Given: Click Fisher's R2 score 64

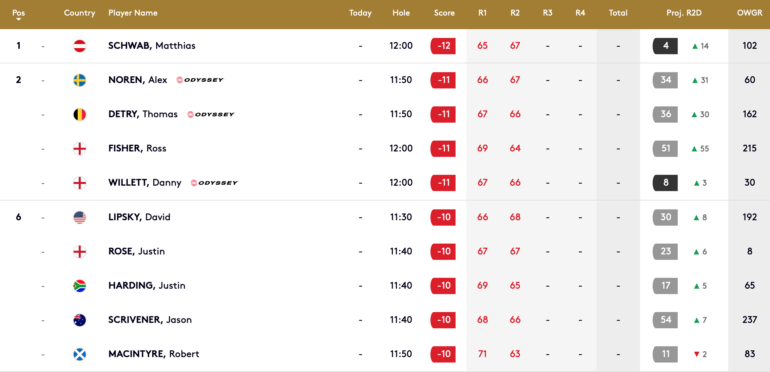Looking at the screenshot, I should (515, 149).
